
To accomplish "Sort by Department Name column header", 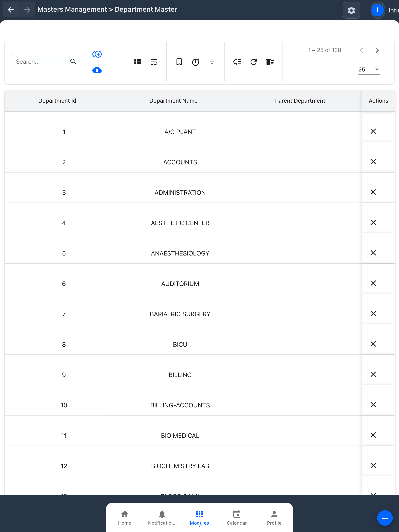I will [x=173, y=100].
